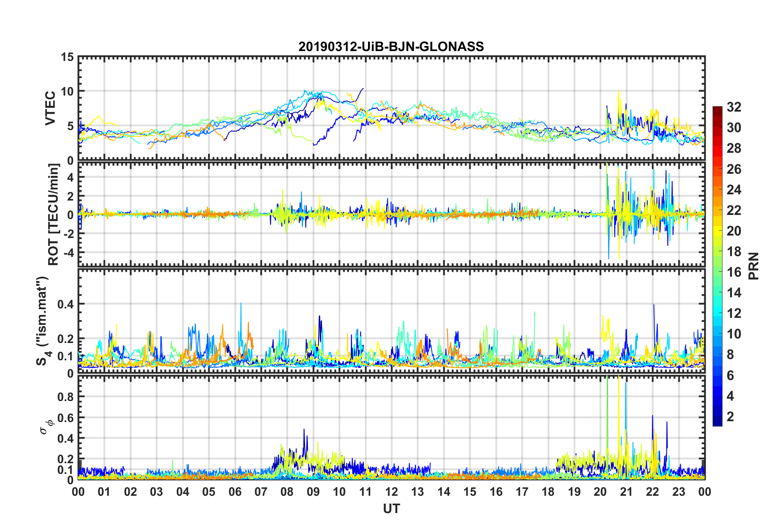Click the x-axis tick label 17
Image resolution: width=783 pixels, height=532 pixels.
coord(522,492)
